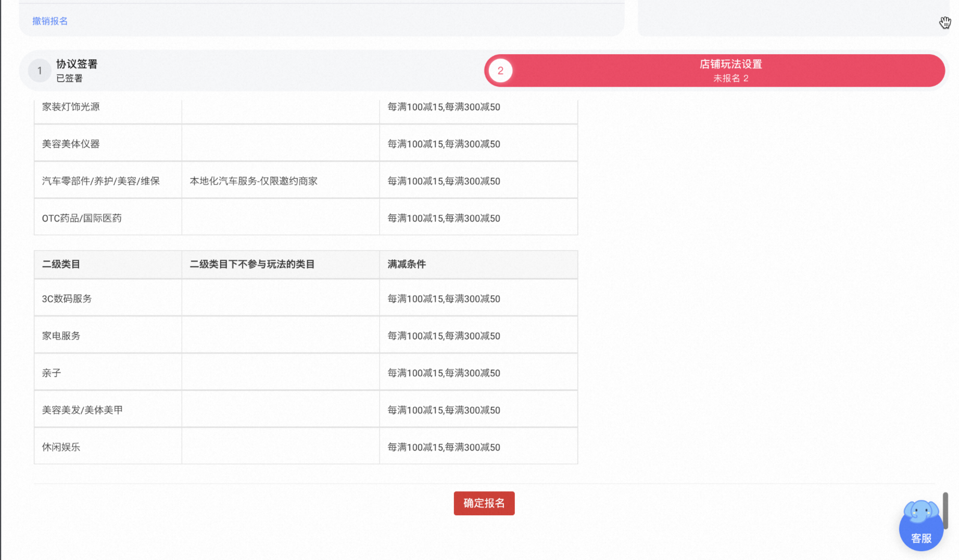Click the step number 1 circle

coord(40,71)
